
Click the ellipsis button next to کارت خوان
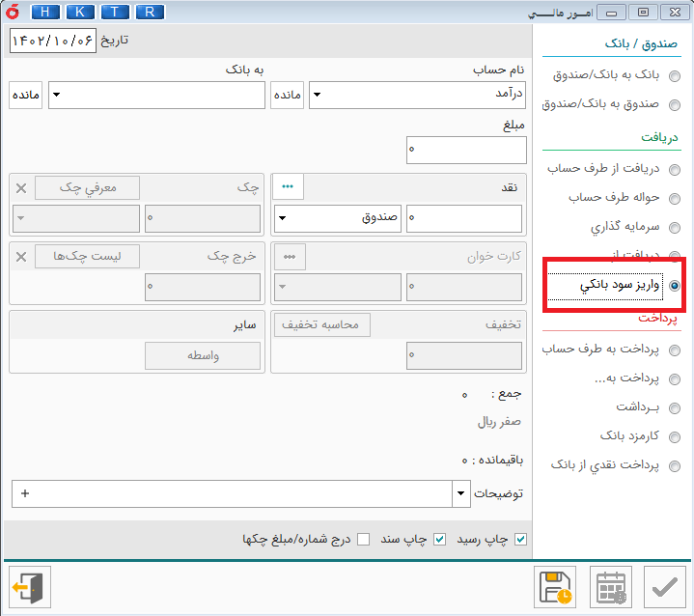290,257
